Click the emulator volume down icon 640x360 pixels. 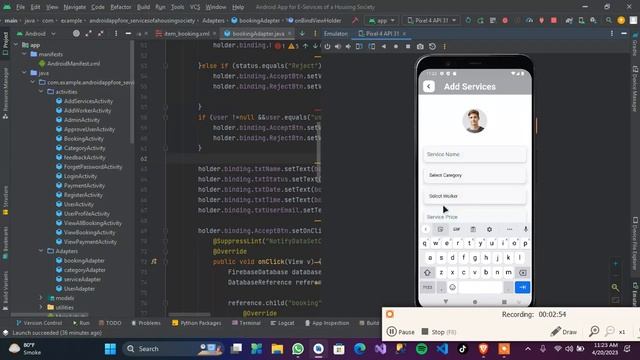[x=348, y=47]
